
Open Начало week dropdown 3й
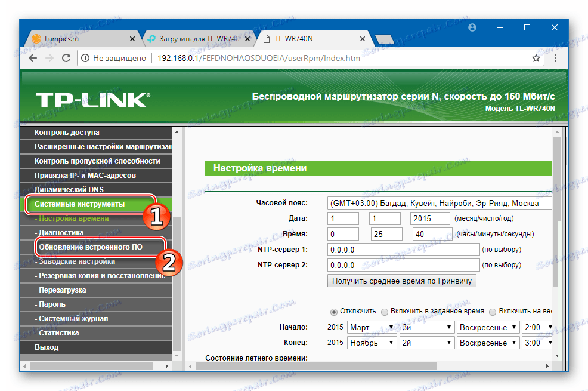427,327
